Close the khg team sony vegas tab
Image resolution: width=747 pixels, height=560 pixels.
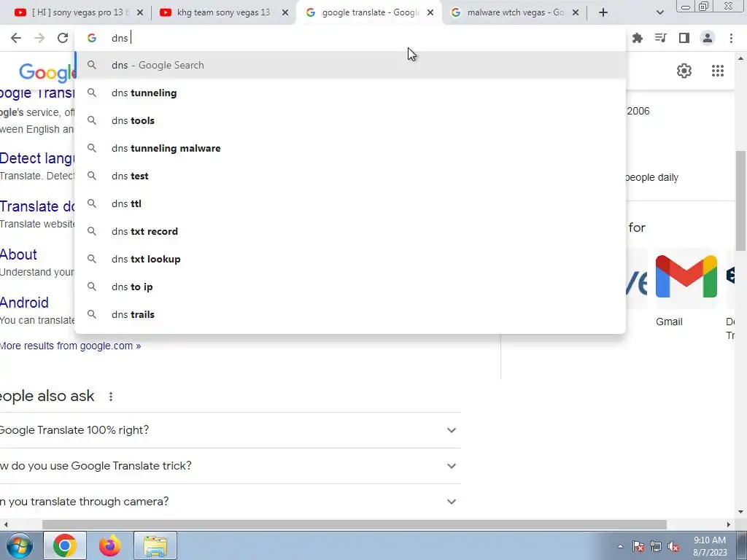click(285, 12)
